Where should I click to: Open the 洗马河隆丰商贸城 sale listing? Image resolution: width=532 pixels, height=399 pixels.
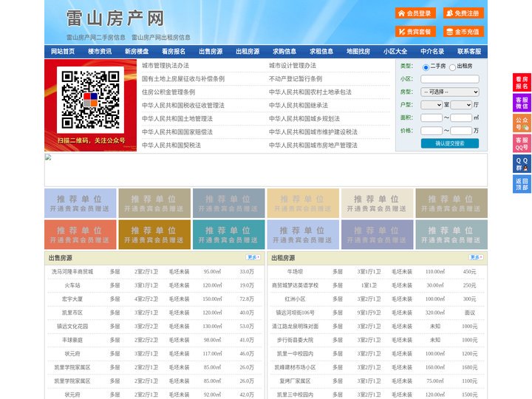(x=72, y=272)
